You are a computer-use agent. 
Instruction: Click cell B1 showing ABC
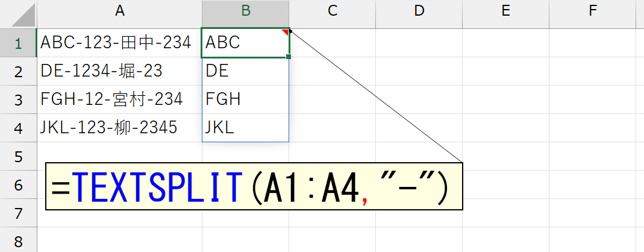(246, 43)
